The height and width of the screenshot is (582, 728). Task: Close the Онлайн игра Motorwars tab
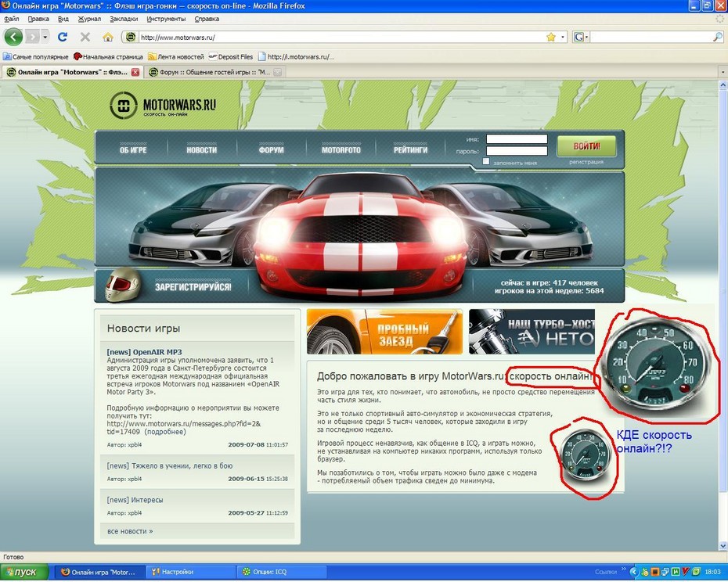[135, 72]
